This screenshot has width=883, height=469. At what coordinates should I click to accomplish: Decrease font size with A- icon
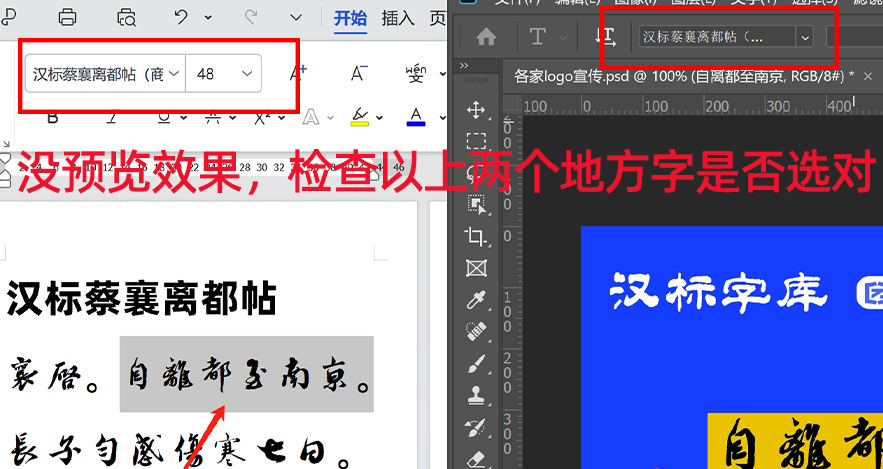[359, 73]
